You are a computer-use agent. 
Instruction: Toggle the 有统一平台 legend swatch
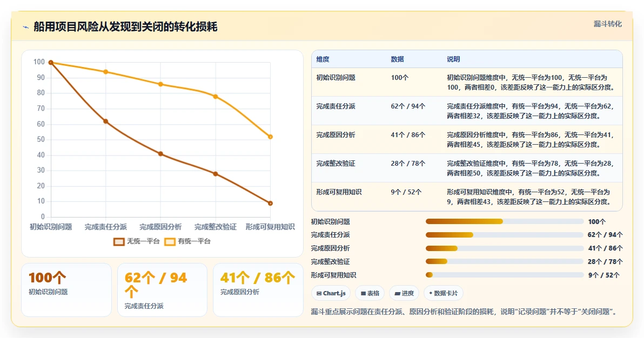[x=170, y=241]
